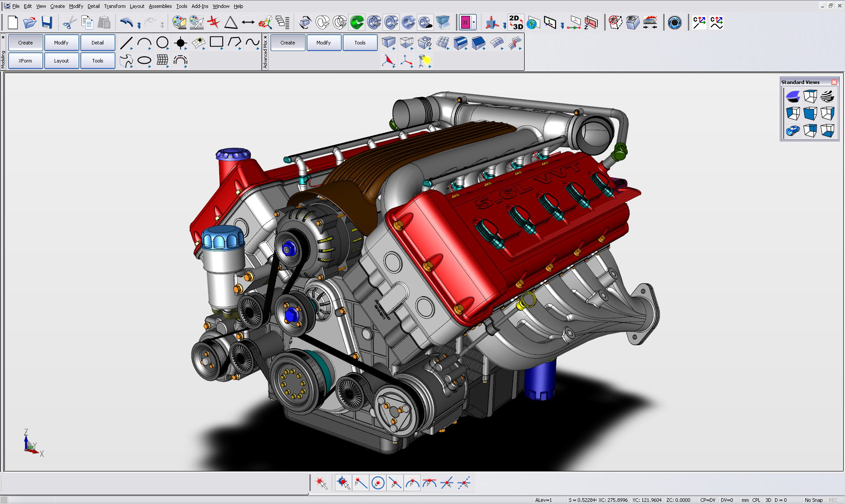The height and width of the screenshot is (504, 845).
Task: Toggle midpoint snap icon
Action: tap(395, 483)
